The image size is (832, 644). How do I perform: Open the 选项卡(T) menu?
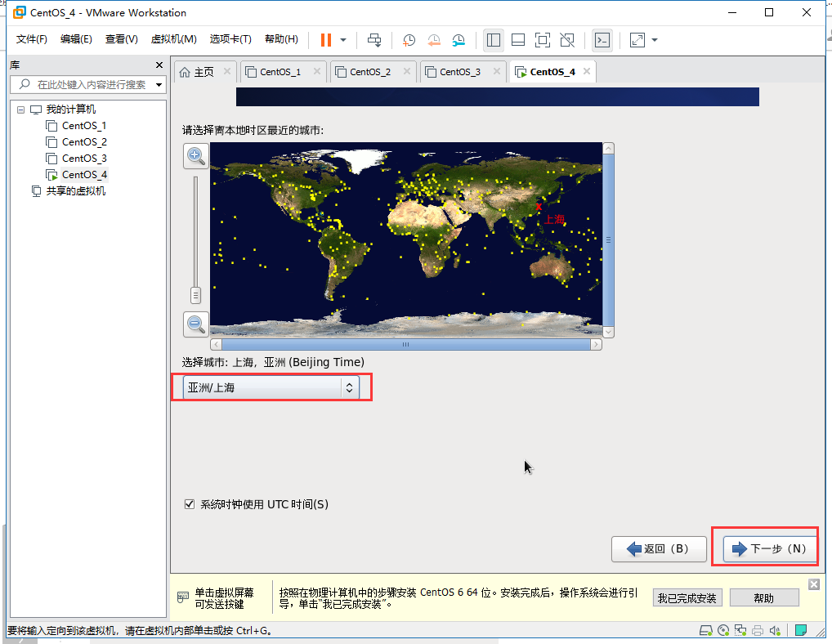[x=230, y=39]
